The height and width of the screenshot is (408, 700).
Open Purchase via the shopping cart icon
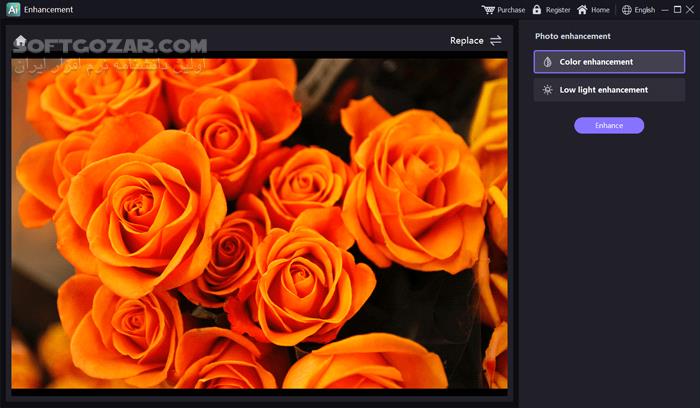(x=488, y=9)
